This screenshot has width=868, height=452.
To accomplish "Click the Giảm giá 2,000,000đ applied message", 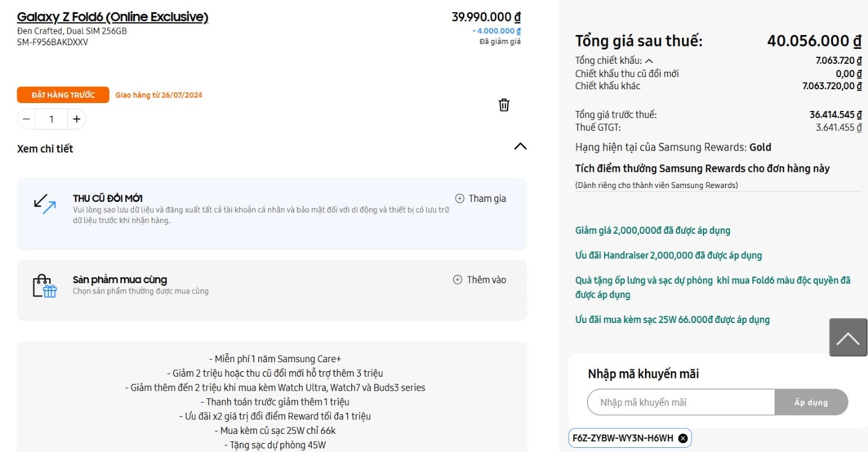I will click(653, 230).
